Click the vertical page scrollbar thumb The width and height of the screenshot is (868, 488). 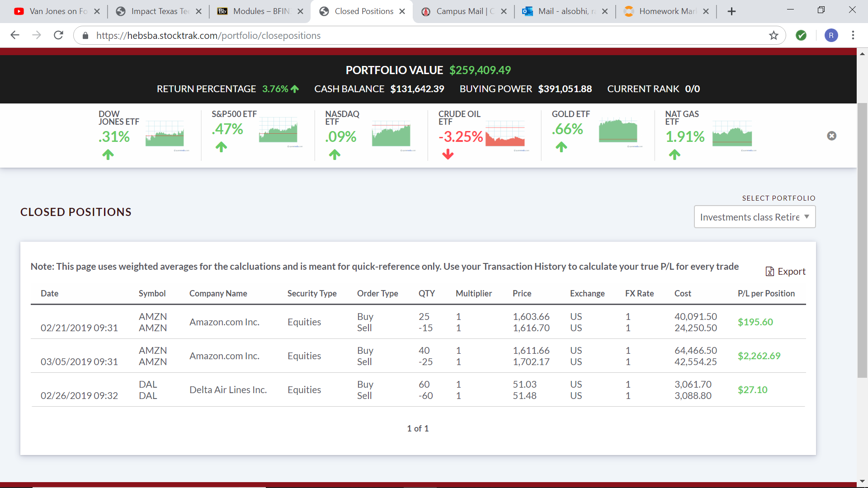coord(862,239)
